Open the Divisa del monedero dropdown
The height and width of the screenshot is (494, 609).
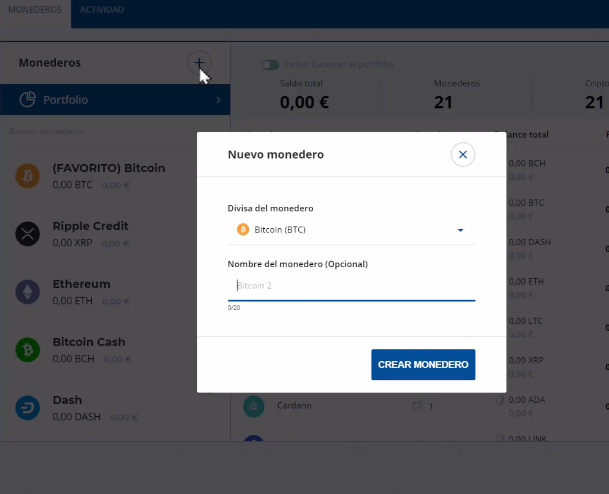[351, 230]
